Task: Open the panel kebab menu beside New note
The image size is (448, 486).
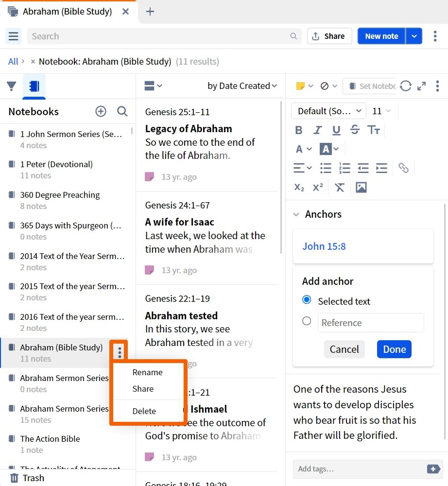Action: point(435,36)
